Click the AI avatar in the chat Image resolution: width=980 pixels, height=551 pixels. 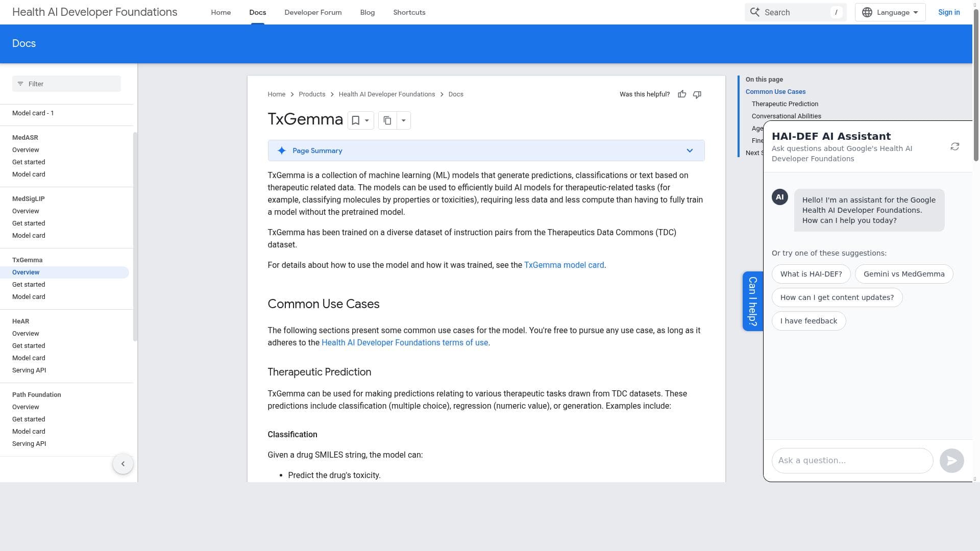click(780, 197)
